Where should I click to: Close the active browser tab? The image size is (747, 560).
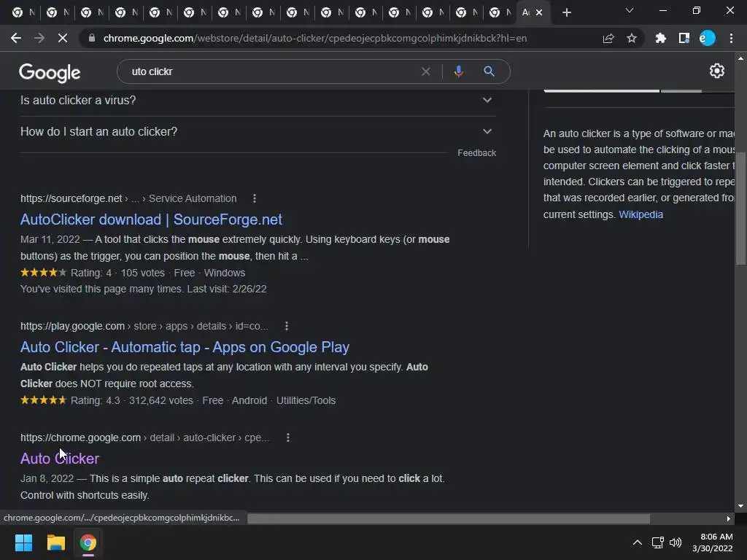click(x=539, y=12)
